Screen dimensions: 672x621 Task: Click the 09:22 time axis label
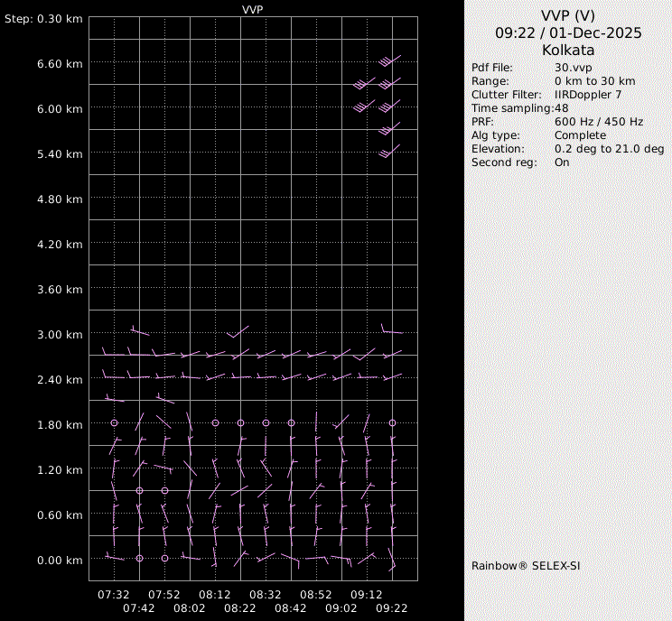tap(392, 609)
